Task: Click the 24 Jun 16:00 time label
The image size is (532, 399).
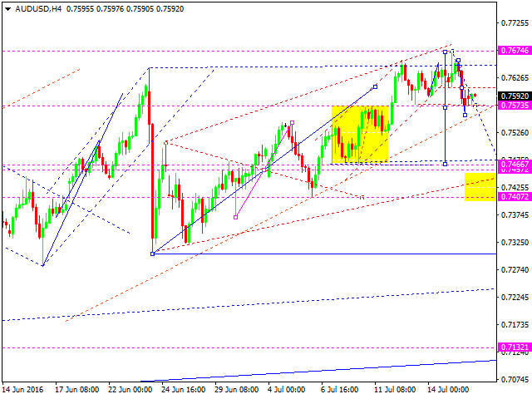Action: click(x=184, y=390)
